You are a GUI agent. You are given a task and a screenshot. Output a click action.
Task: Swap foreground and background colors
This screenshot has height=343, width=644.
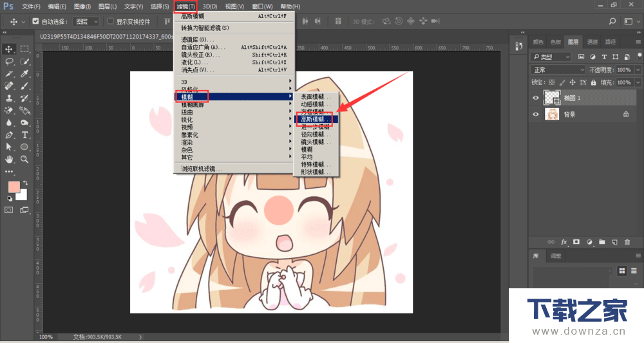(26, 183)
